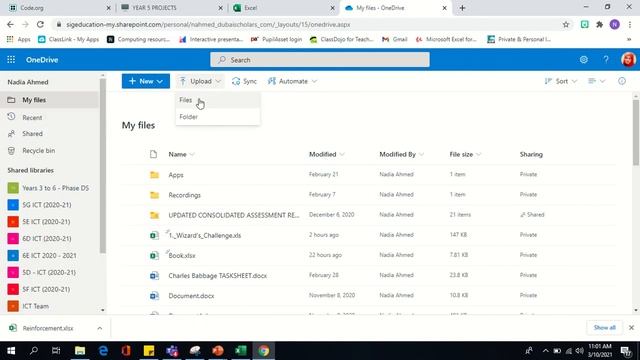Viewport: 640px width, 360px height.
Task: Go to My files in sidebar
Action: (49, 100)
